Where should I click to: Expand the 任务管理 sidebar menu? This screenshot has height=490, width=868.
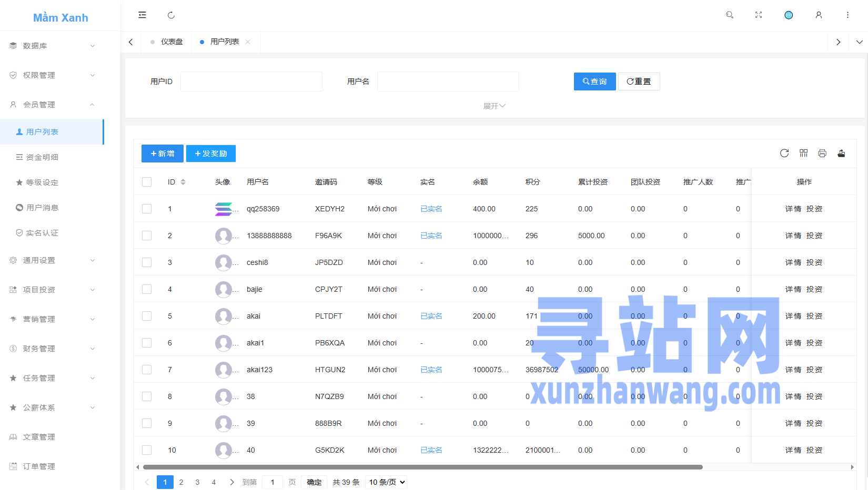coord(52,378)
